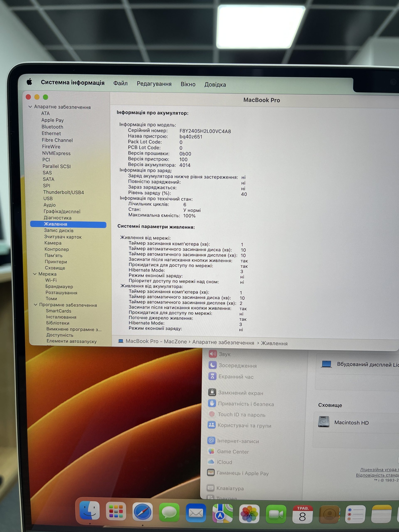Click the iCloud cloud icon
This screenshot has height=532, width=399.
[211, 462]
